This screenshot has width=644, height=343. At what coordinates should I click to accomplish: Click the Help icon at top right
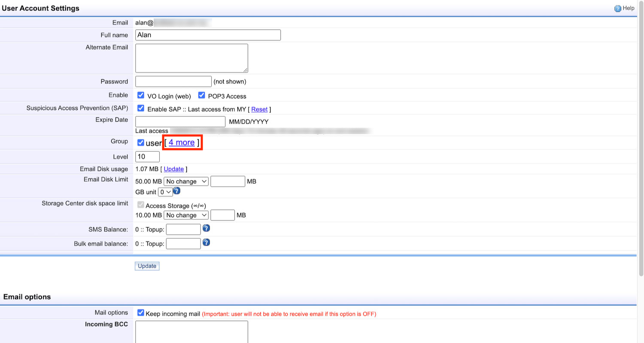(x=618, y=8)
